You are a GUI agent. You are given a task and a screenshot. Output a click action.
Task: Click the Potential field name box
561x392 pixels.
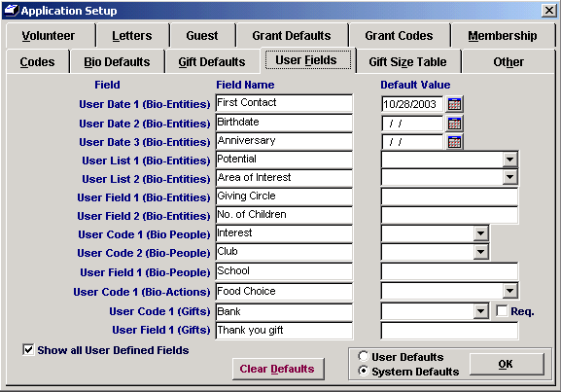pos(284,160)
